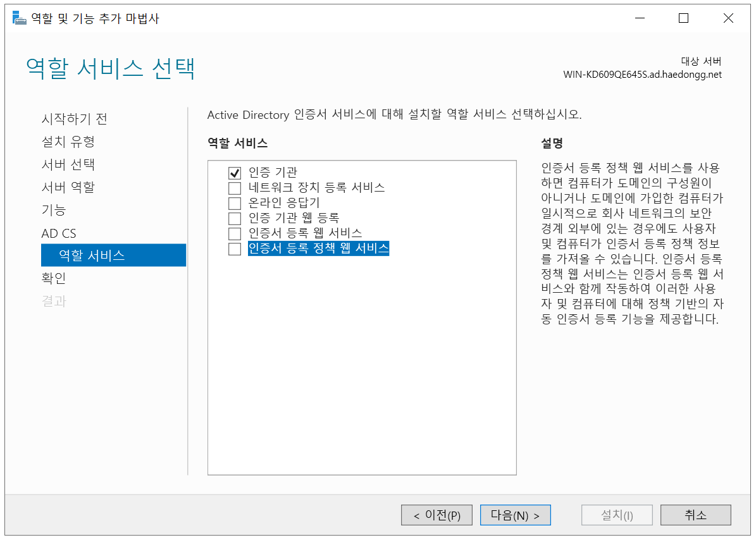
Task: Check 네트워크 장치 등록 서비스 checkbox
Action: [235, 188]
